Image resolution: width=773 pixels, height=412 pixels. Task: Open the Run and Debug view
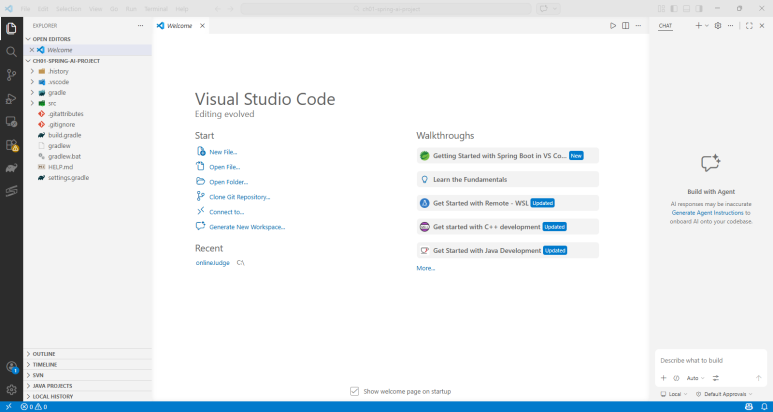tap(11, 98)
